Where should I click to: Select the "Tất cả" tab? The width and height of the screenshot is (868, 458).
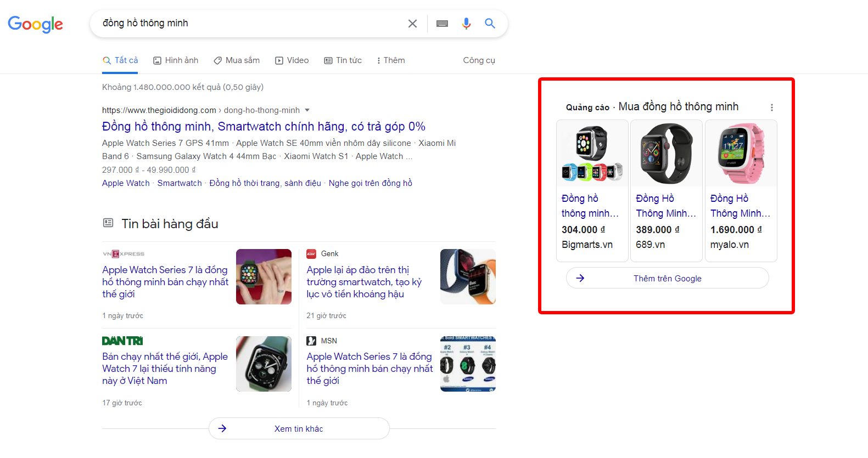click(x=120, y=60)
